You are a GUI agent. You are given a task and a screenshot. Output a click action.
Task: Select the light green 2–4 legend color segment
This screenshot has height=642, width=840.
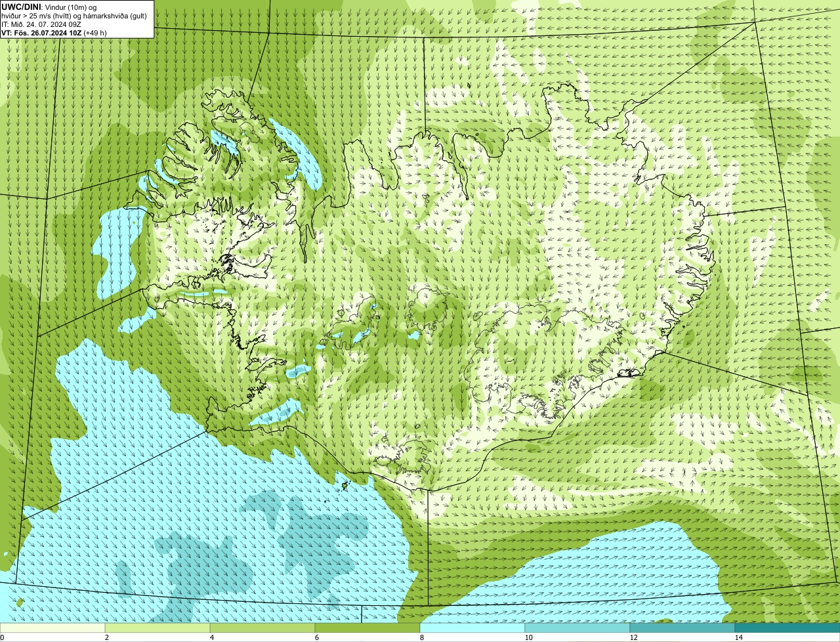[157, 628]
